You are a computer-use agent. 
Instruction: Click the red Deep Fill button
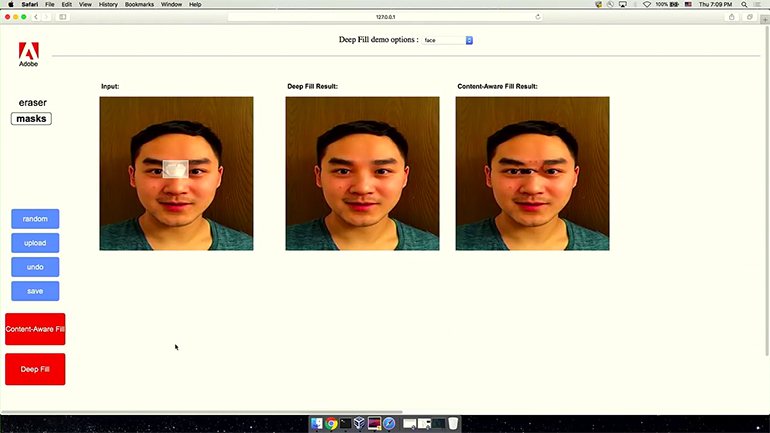point(35,369)
